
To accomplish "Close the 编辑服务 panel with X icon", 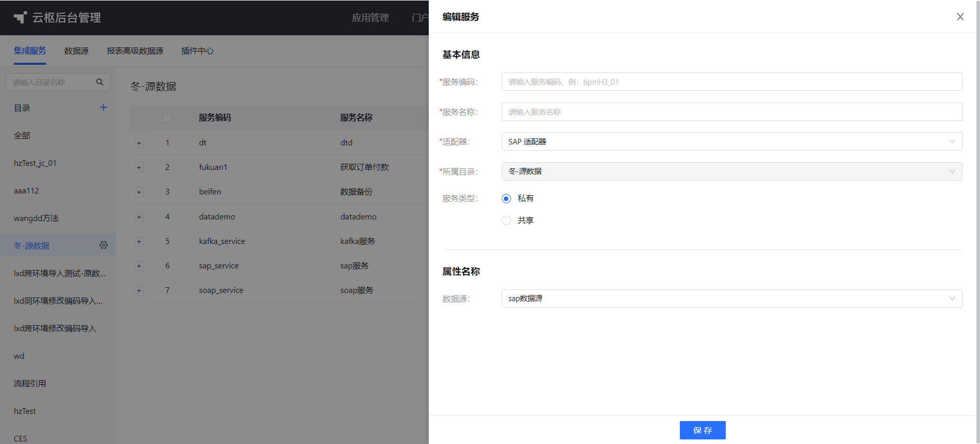I will (x=960, y=17).
